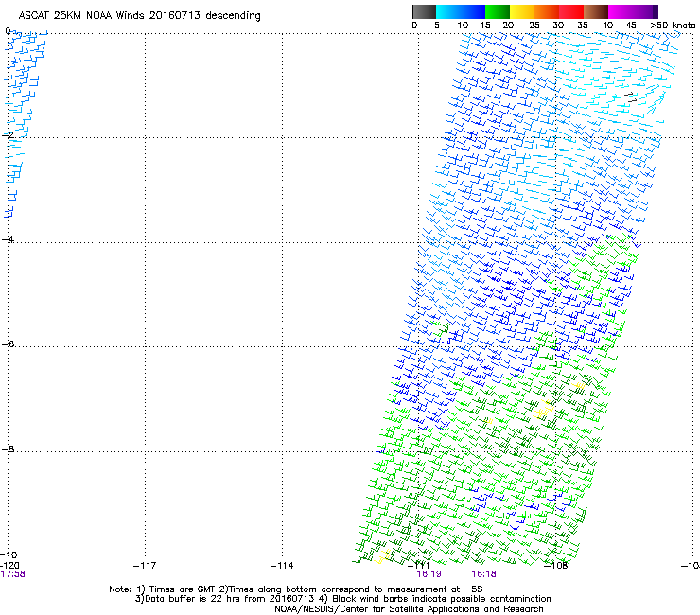
Task: Select the green 15-20 knots legend segment
Action: click(x=498, y=11)
